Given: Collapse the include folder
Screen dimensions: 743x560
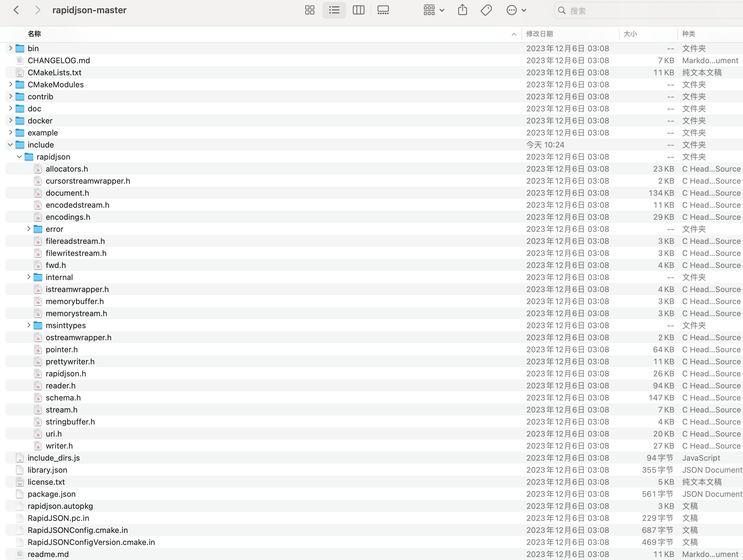Looking at the screenshot, I should coord(11,145).
